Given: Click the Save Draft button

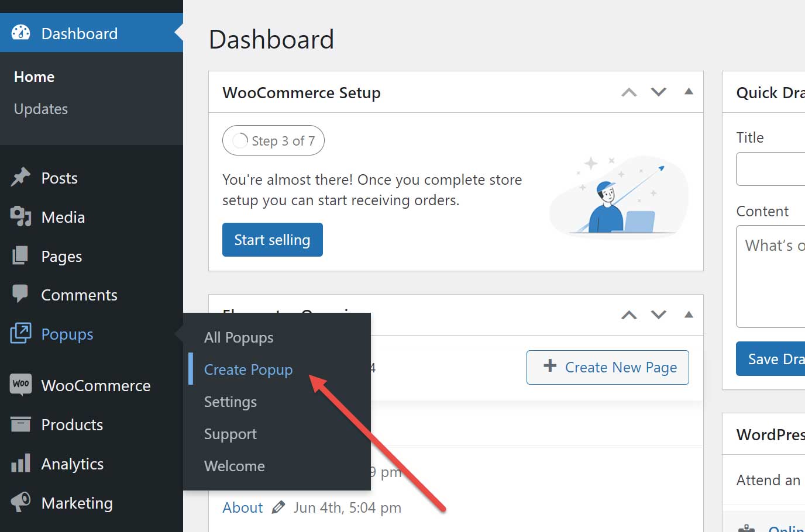Looking at the screenshot, I should (770, 358).
